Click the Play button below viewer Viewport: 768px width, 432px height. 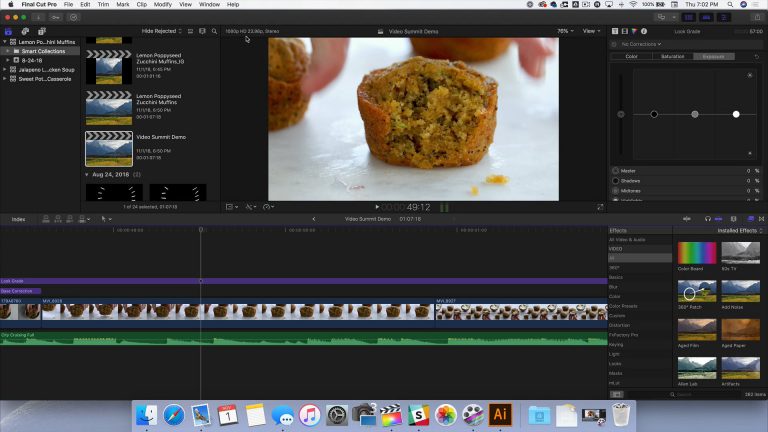pos(377,207)
